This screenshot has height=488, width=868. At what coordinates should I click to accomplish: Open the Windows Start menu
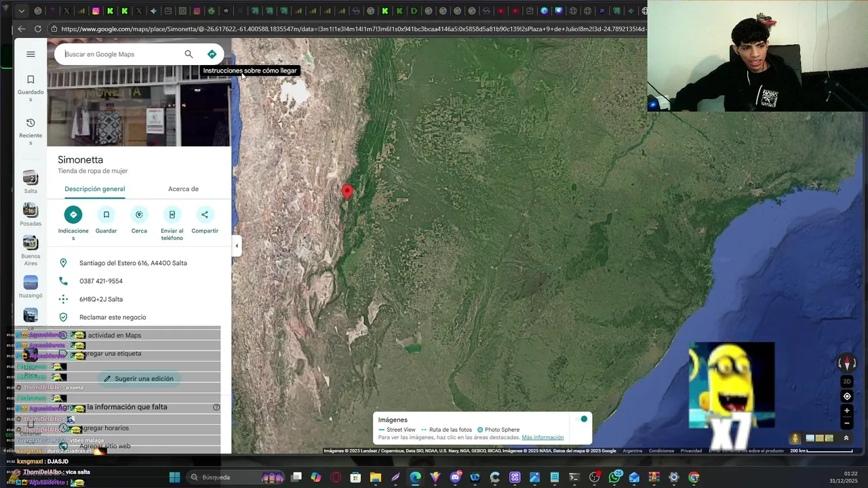click(x=174, y=477)
